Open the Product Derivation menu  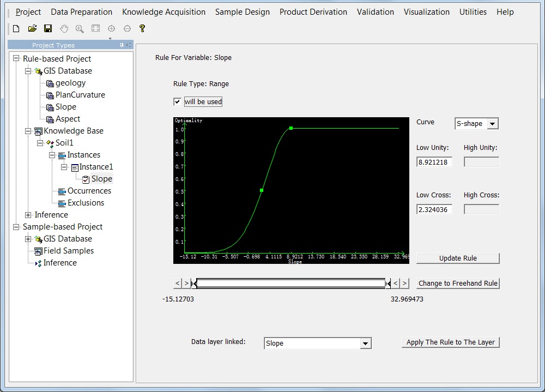(x=313, y=12)
